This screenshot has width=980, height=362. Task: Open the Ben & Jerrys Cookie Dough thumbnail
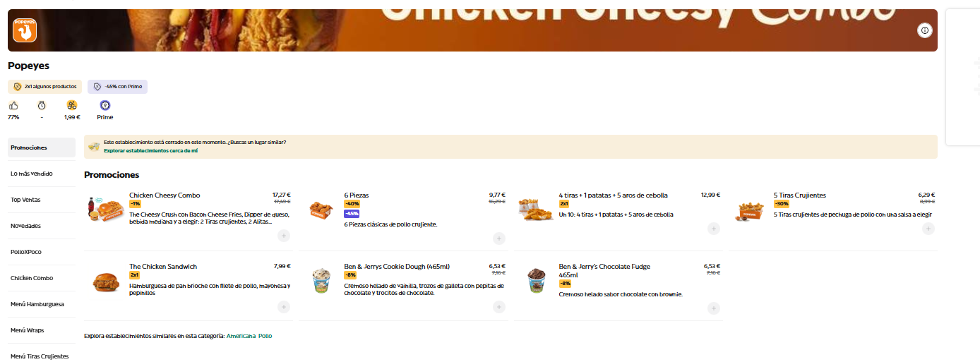click(x=321, y=281)
